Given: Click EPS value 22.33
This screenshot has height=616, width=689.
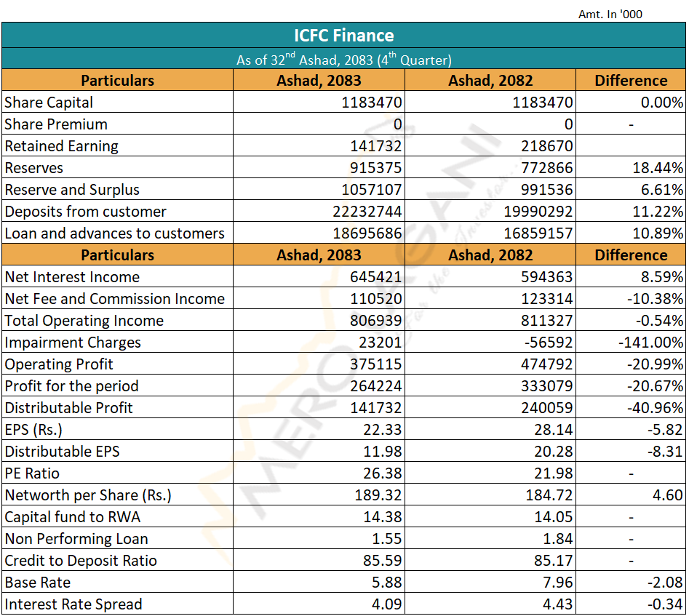Looking at the screenshot, I should coord(382,430).
